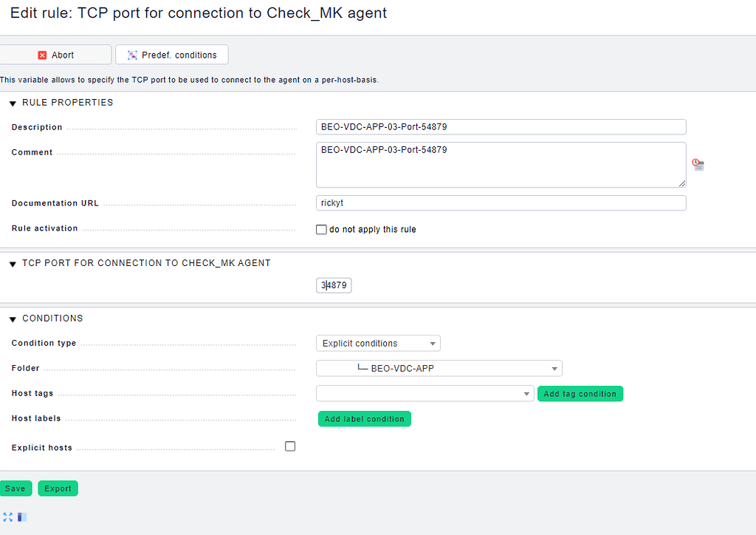Viewport: 756px width, 535px height.
Task: Click the Save button
Action: point(16,488)
